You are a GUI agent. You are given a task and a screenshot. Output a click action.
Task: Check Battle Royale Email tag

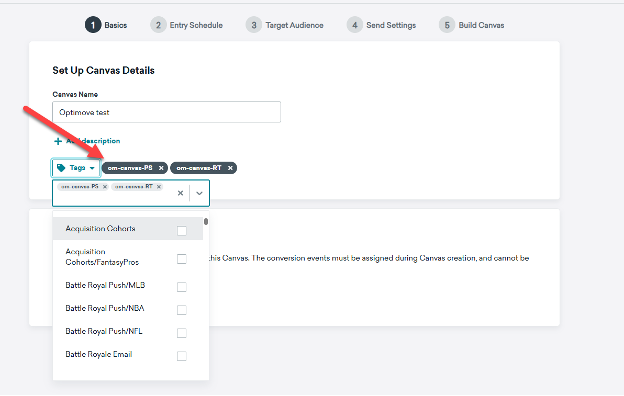tap(182, 356)
